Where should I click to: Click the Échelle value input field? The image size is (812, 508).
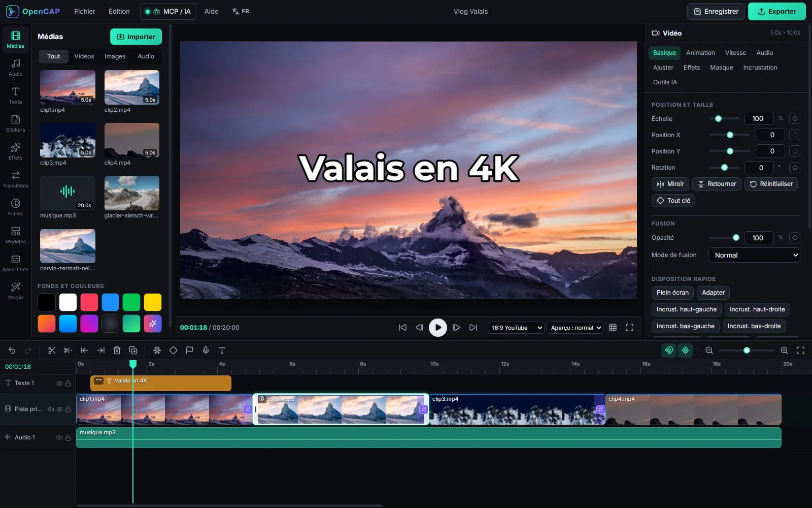pyautogui.click(x=759, y=118)
